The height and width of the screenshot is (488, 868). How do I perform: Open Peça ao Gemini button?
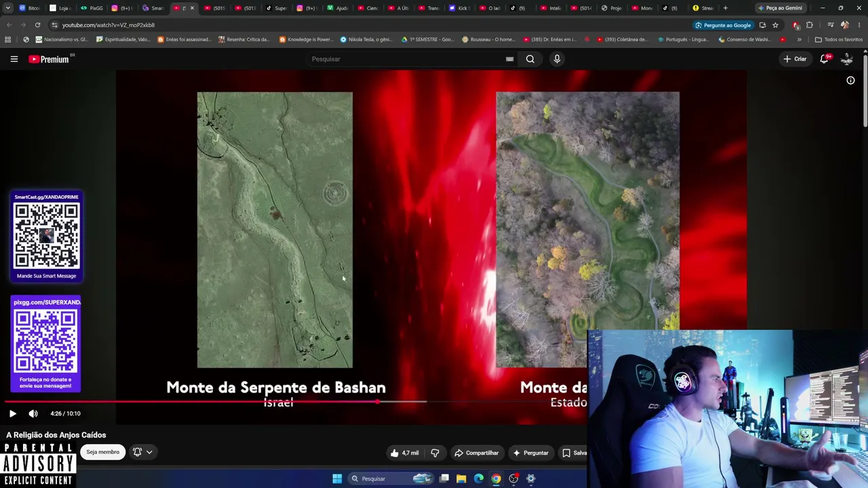tap(780, 8)
